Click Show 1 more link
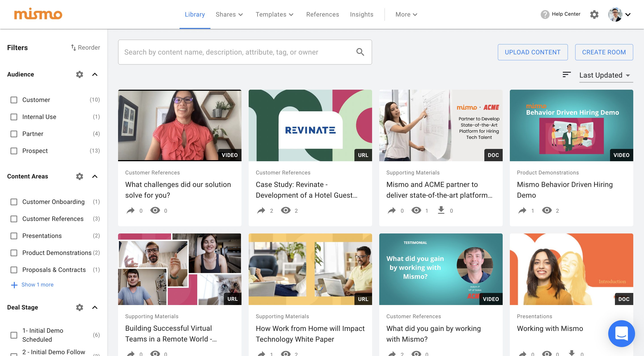Image resolution: width=644 pixels, height=356 pixels. pyautogui.click(x=37, y=285)
